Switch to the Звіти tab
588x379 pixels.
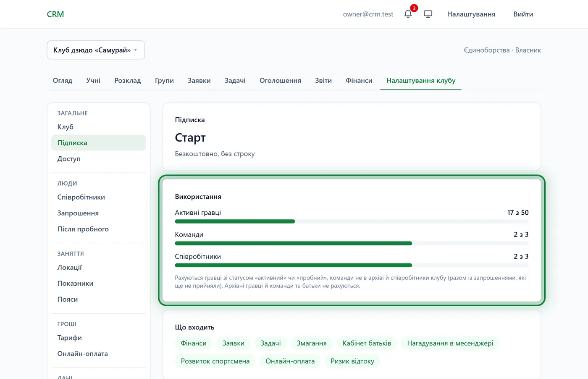tap(323, 80)
